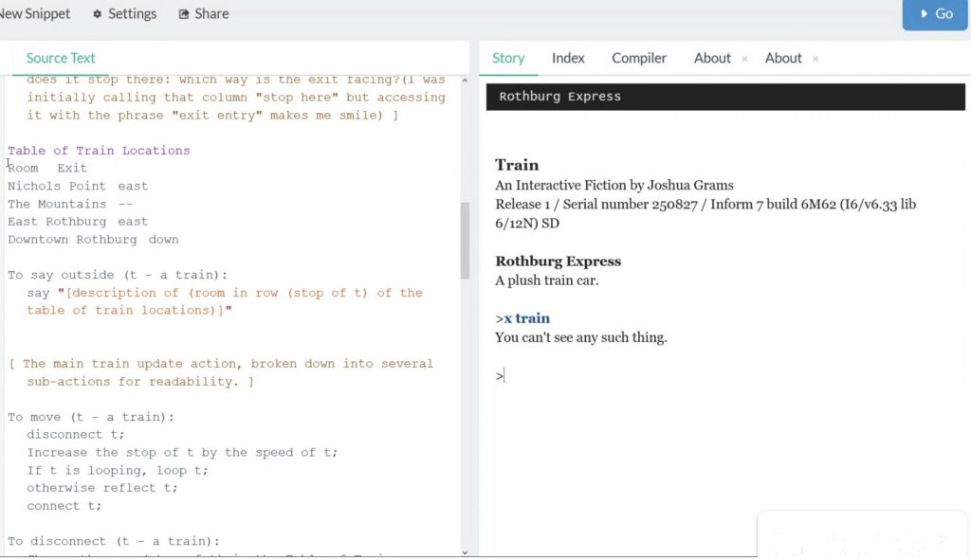The height and width of the screenshot is (560, 971).
Task: Switch to the Source Text tab
Action: click(61, 58)
